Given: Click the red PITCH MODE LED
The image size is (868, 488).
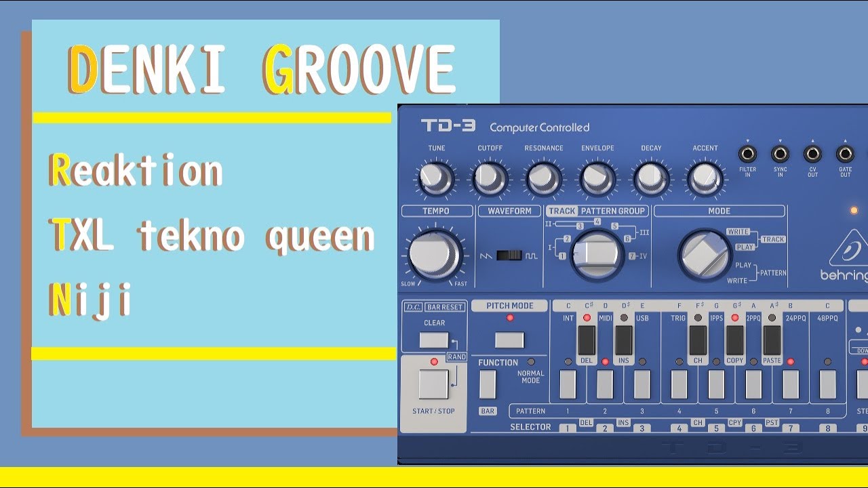Looking at the screenshot, I should [x=510, y=318].
